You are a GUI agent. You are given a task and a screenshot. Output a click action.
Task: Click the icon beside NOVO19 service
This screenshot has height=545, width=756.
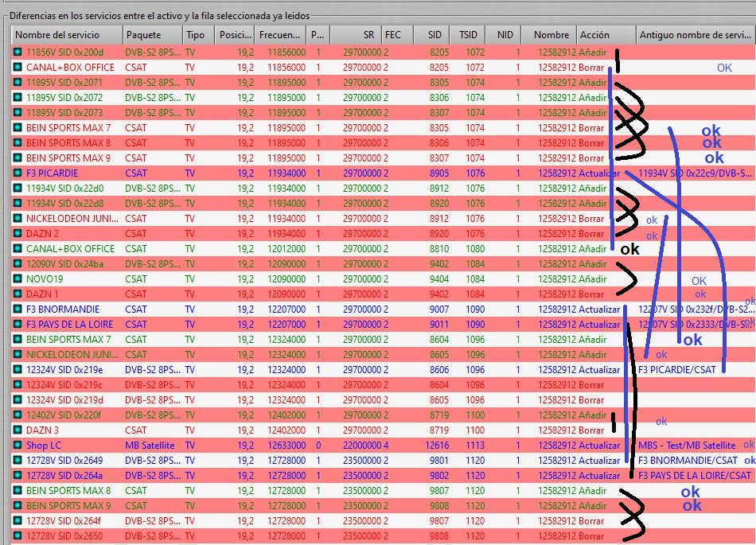[18, 279]
